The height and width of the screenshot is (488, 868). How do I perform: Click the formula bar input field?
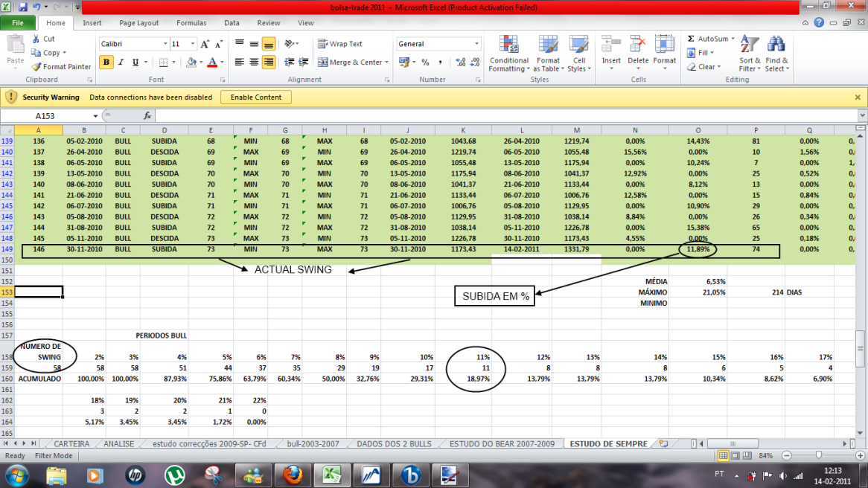click(506, 115)
